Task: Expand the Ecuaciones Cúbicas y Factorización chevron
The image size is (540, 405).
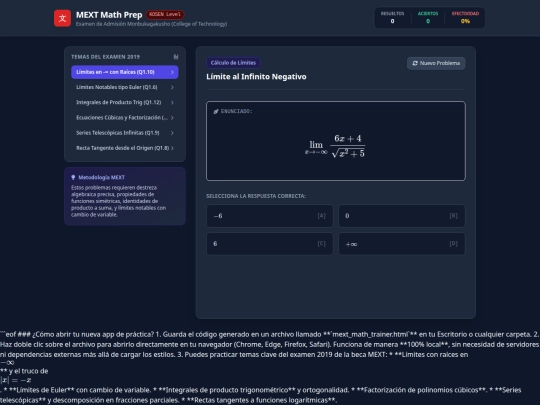Action: click(172, 118)
